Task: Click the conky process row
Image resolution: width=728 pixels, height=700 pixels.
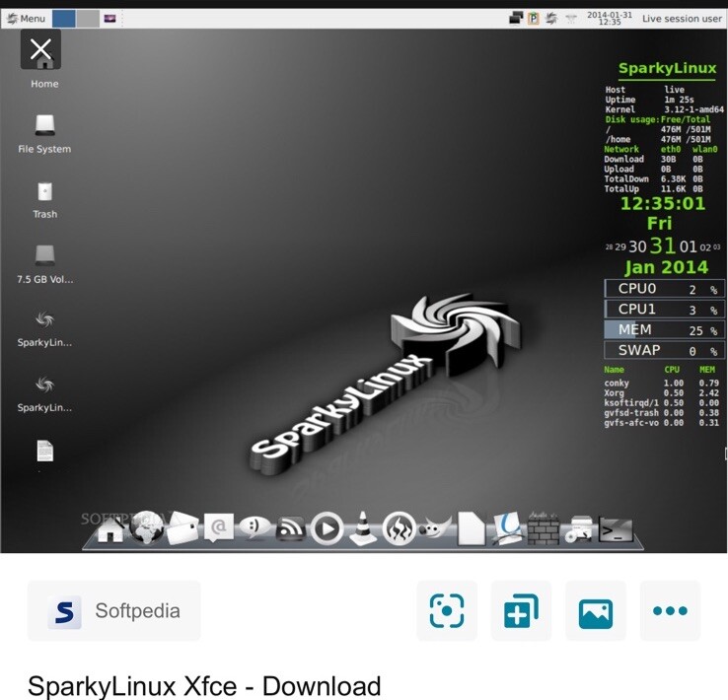Action: pyautogui.click(x=662, y=384)
